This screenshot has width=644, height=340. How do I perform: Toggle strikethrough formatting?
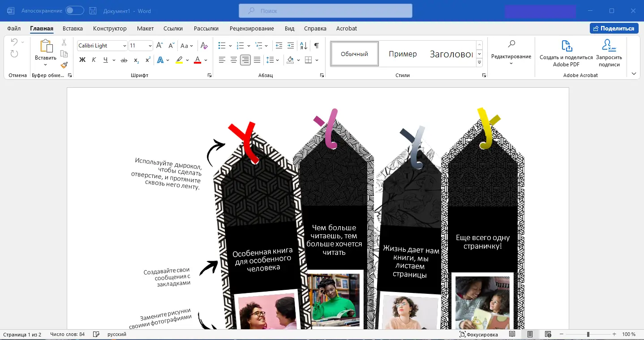coord(125,60)
